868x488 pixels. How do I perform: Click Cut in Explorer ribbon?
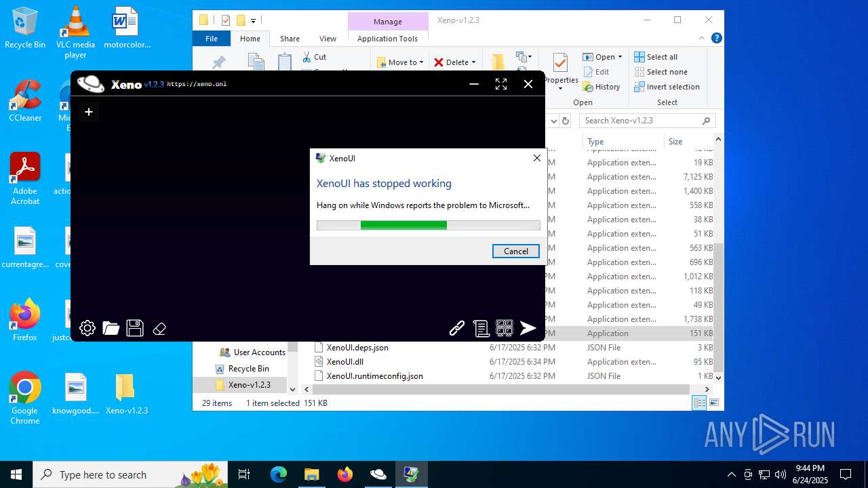(x=314, y=57)
